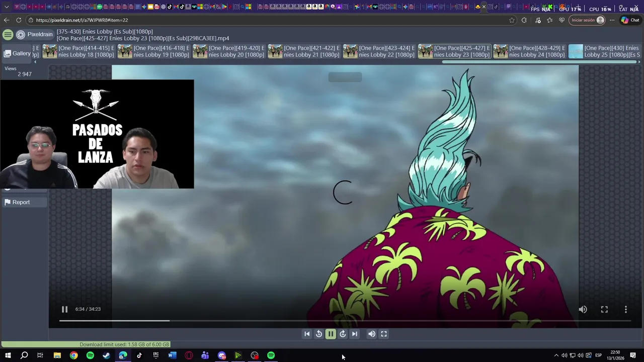Open browser essentials heartbeat icon

[x=561, y=20]
